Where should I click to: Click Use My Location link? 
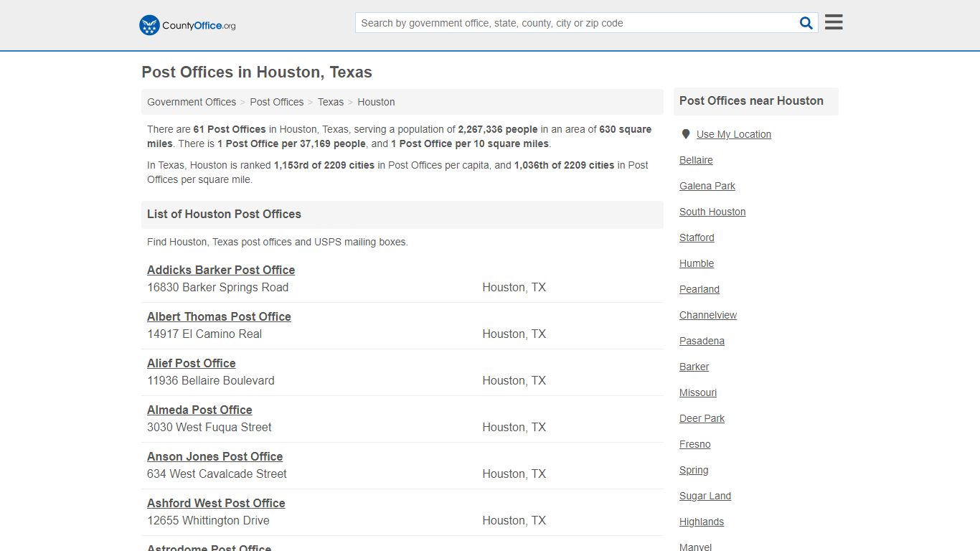(x=734, y=134)
